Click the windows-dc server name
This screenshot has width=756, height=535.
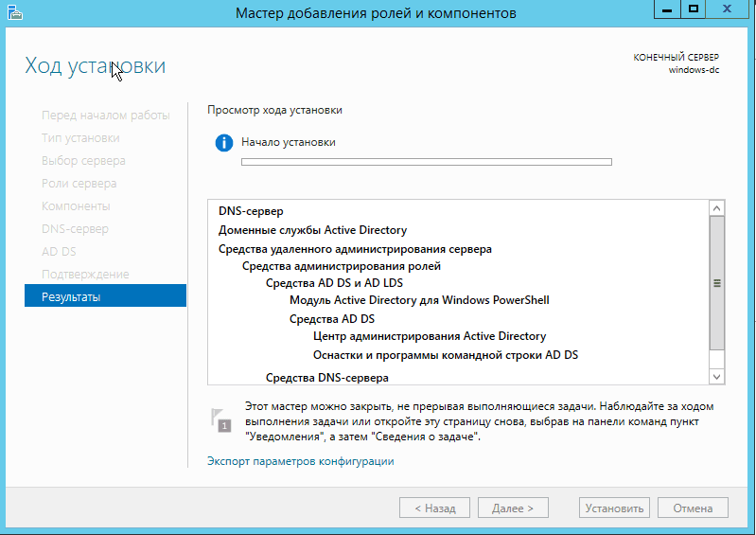coord(694,70)
